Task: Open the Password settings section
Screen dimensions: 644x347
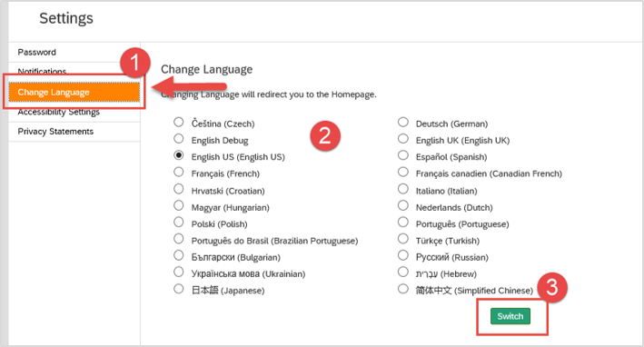Action: (74, 52)
